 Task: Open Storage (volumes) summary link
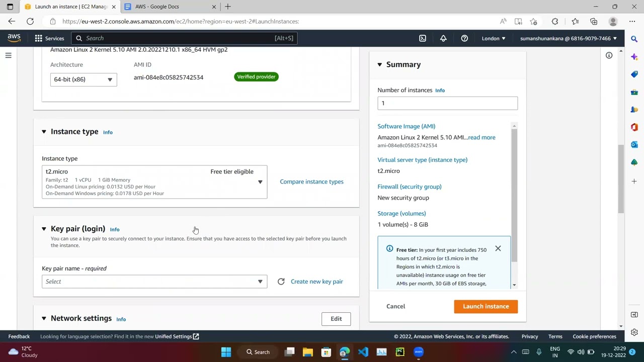401,214
